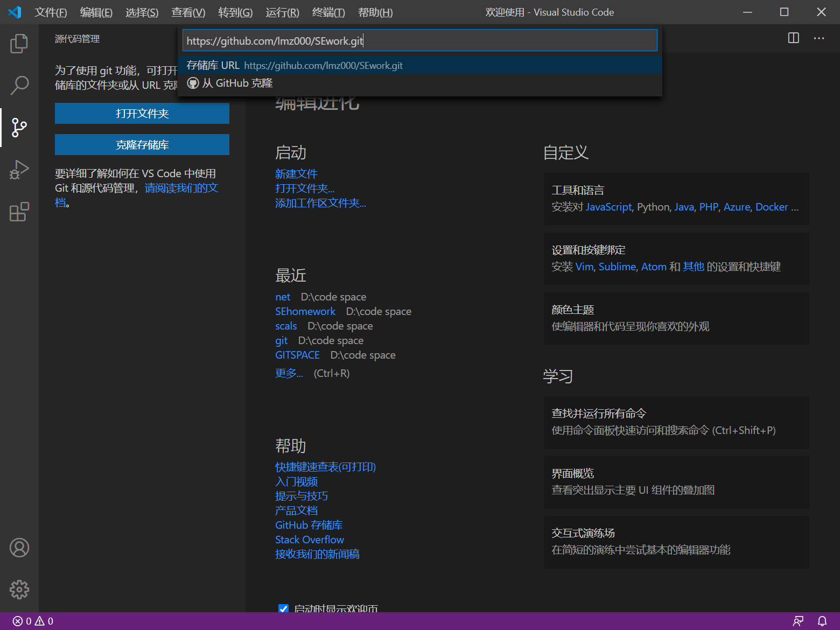Click the 更多... recent link
The height and width of the screenshot is (630, 840).
289,373
